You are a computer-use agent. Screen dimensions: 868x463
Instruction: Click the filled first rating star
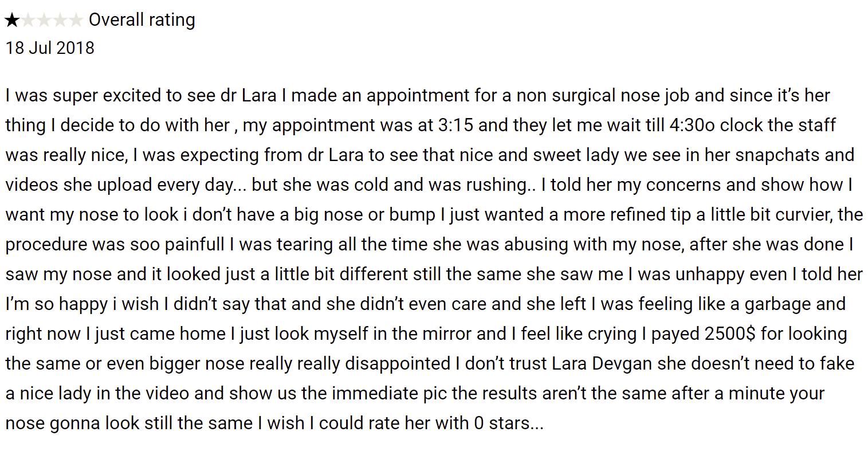click(11, 21)
